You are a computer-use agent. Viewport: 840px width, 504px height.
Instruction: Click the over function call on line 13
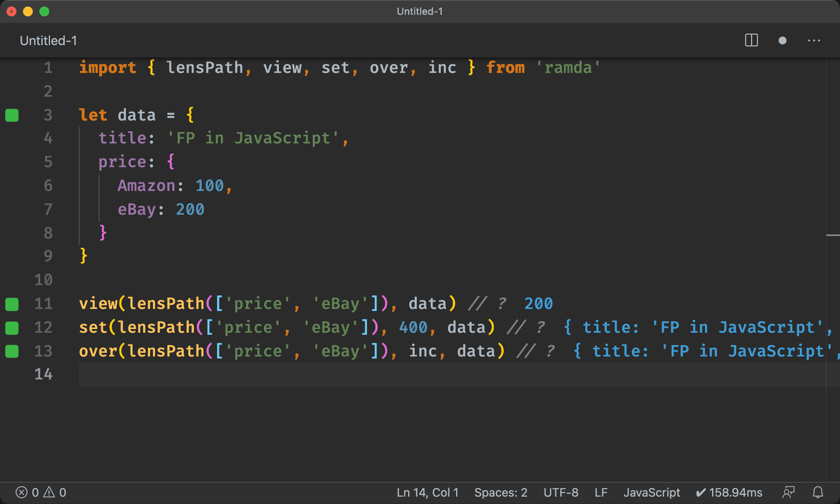pos(98,351)
